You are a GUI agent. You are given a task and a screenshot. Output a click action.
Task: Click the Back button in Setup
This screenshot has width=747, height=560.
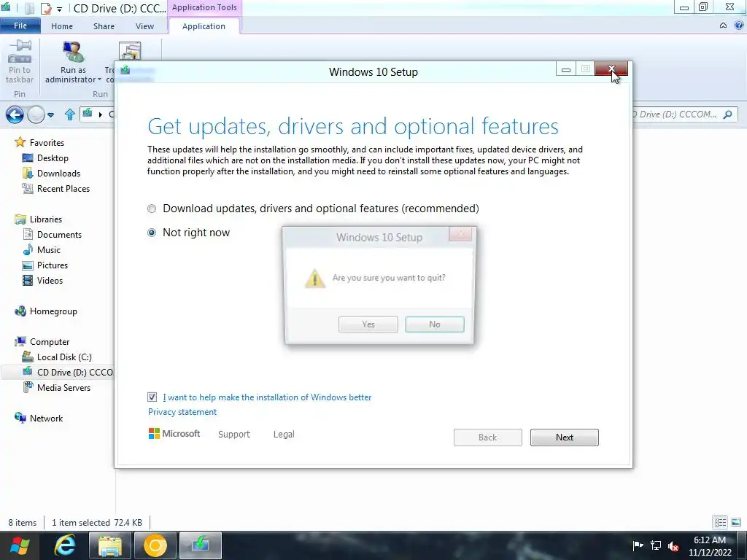[x=487, y=437]
